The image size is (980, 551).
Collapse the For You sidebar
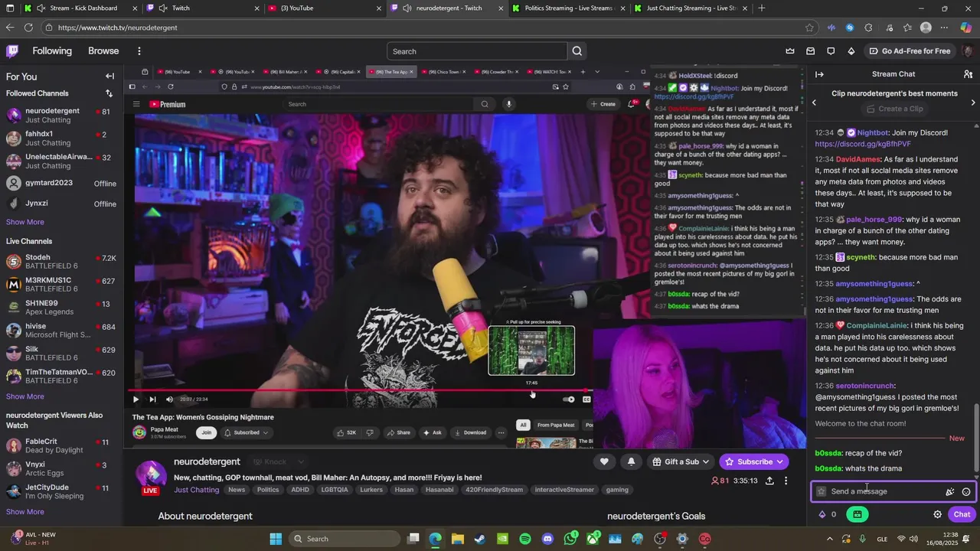pos(109,77)
